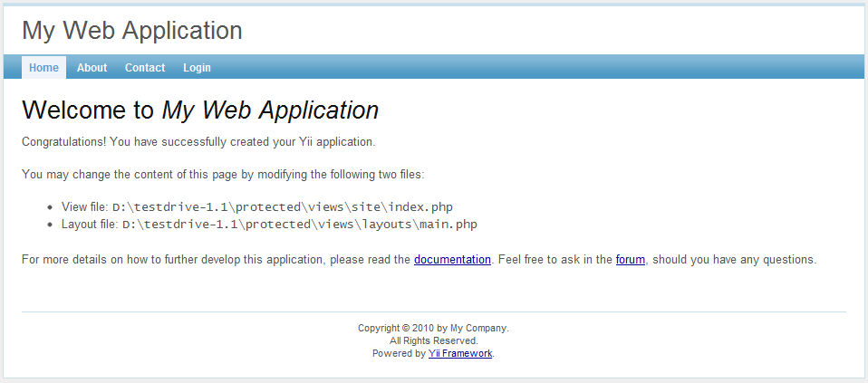Click the 'You may change the content' sentence
This screenshot has width=868, height=383.
(222, 175)
